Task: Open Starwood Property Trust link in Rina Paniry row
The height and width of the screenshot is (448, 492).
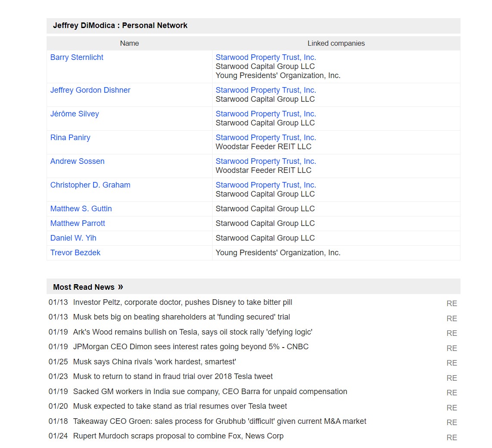Action: pyautogui.click(x=266, y=138)
